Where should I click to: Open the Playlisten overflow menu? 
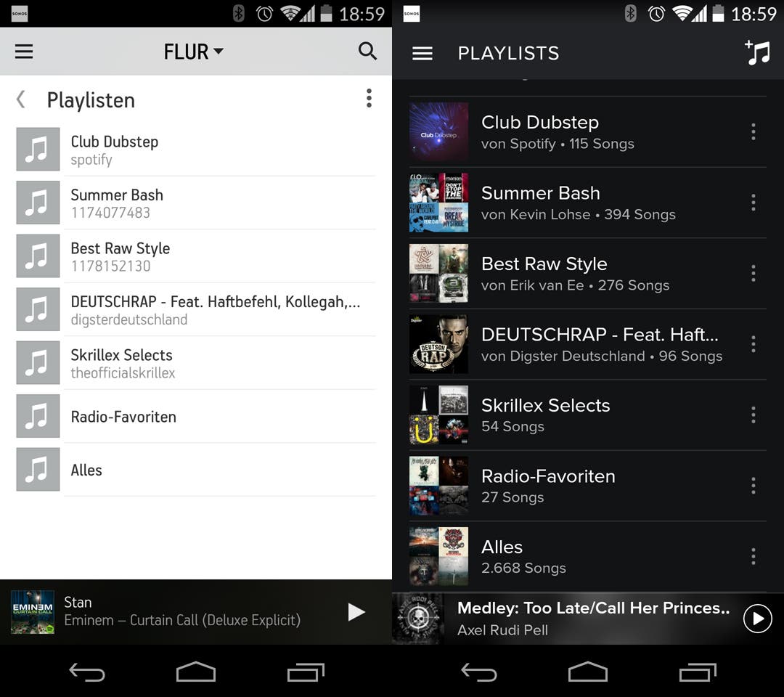pyautogui.click(x=369, y=99)
